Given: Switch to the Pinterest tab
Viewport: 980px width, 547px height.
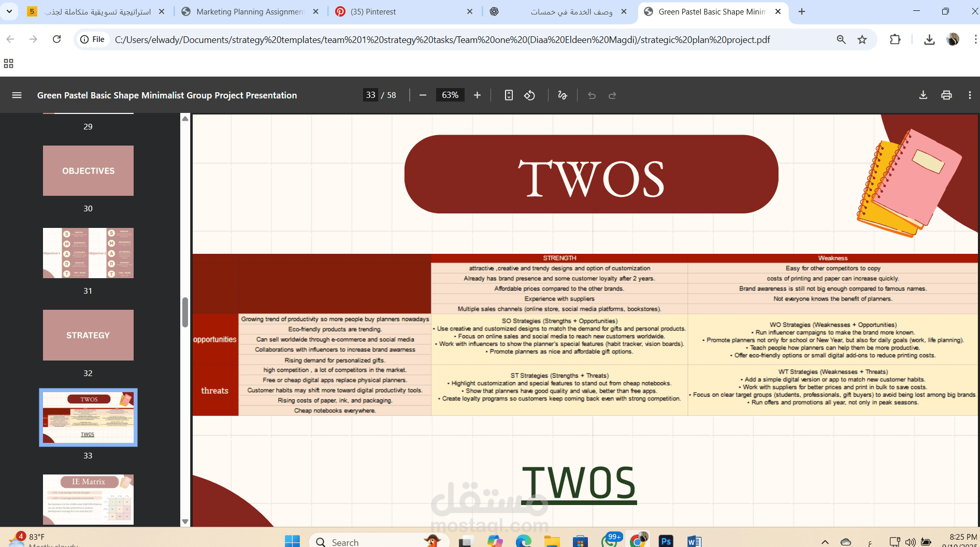Looking at the screenshot, I should [x=404, y=11].
